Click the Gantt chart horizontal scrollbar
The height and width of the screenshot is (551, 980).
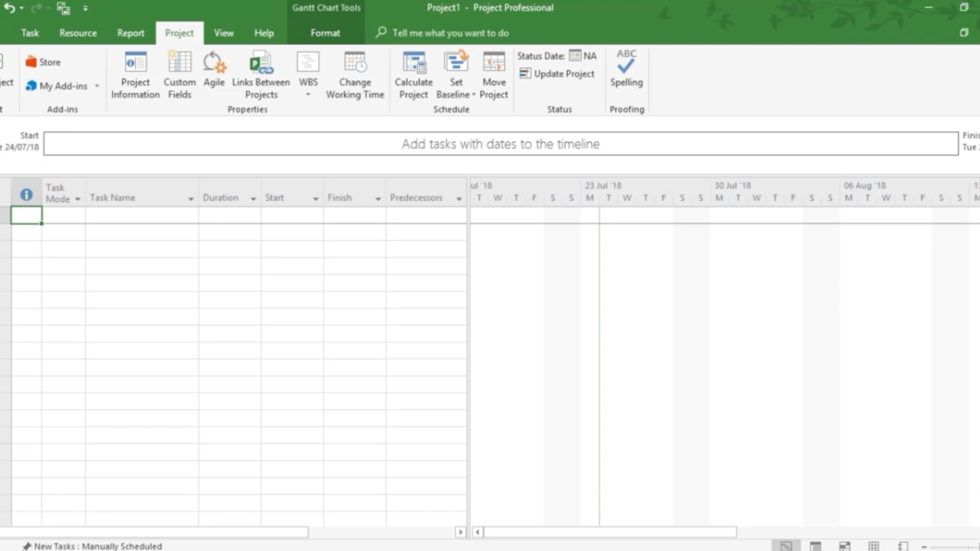click(x=609, y=532)
